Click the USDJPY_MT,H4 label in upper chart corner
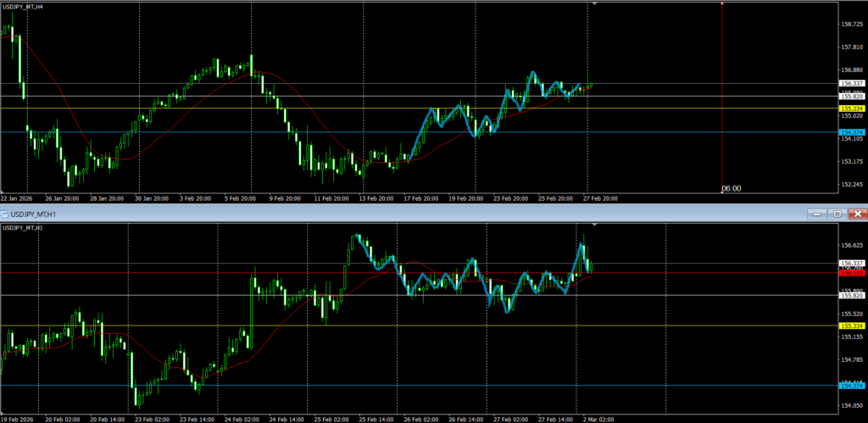 point(24,7)
